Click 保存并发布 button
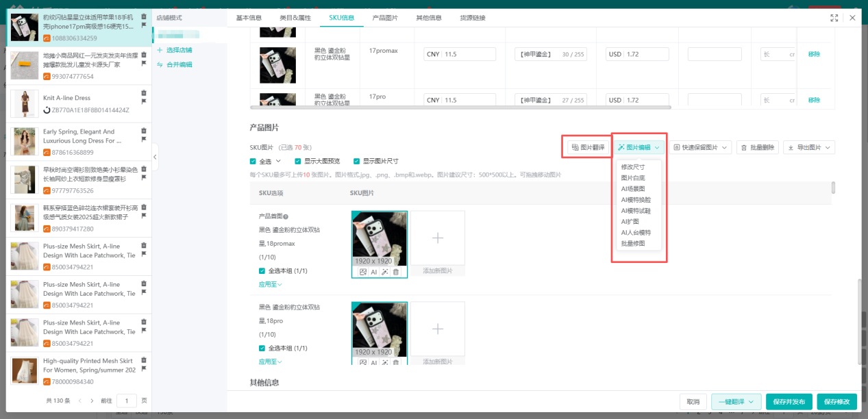The image size is (868, 419). 789,402
